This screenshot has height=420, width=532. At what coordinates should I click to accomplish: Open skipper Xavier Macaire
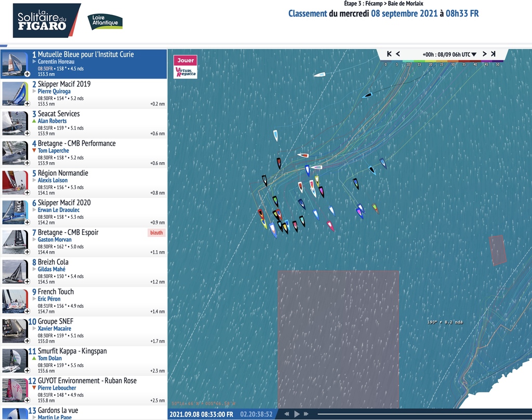pos(55,329)
